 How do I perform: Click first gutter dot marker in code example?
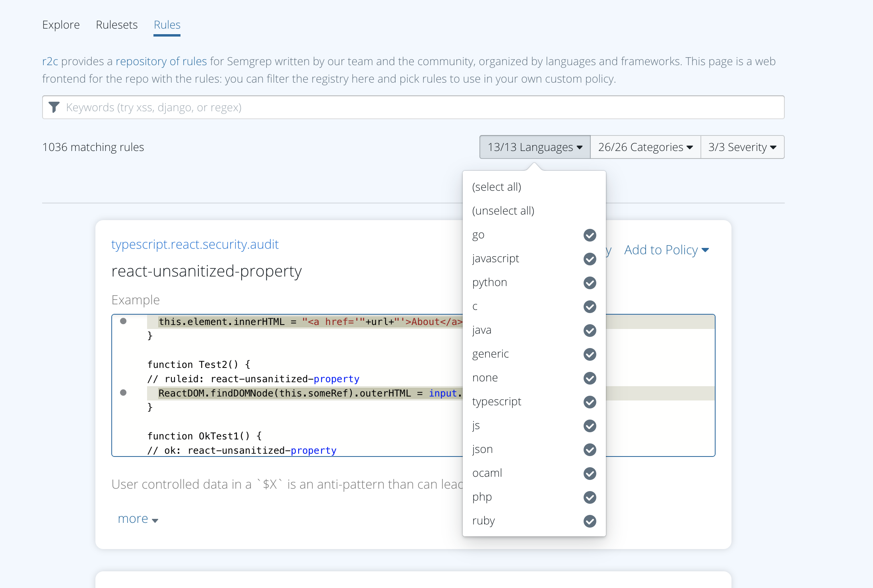pos(123,321)
